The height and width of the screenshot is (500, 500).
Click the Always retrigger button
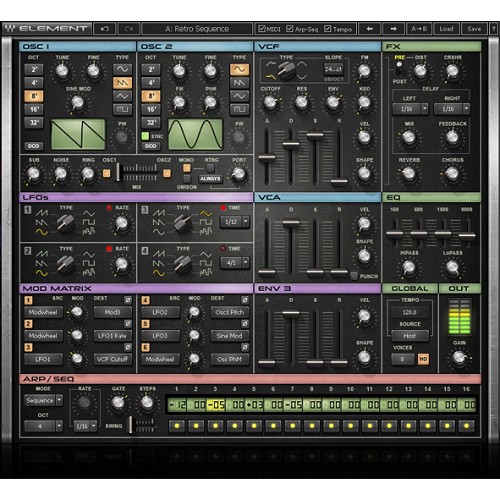pos(210,179)
